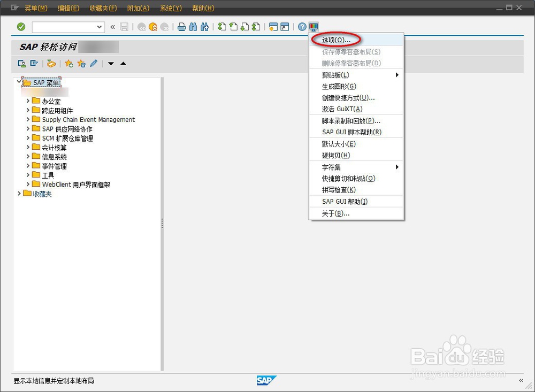Click the move favorites up arrow
Viewport: 535px width, 392px height.
pyautogui.click(x=124, y=64)
